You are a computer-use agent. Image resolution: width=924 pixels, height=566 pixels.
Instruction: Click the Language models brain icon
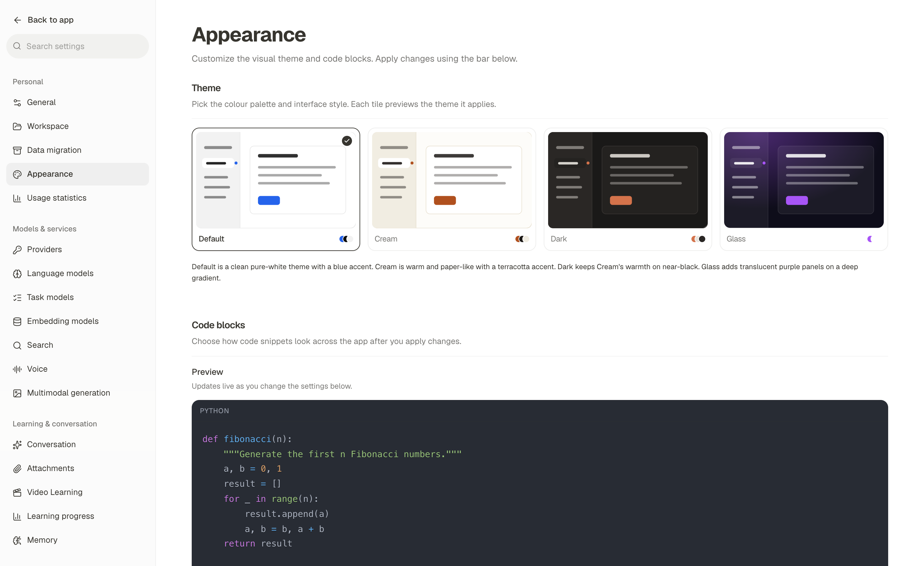[17, 274]
